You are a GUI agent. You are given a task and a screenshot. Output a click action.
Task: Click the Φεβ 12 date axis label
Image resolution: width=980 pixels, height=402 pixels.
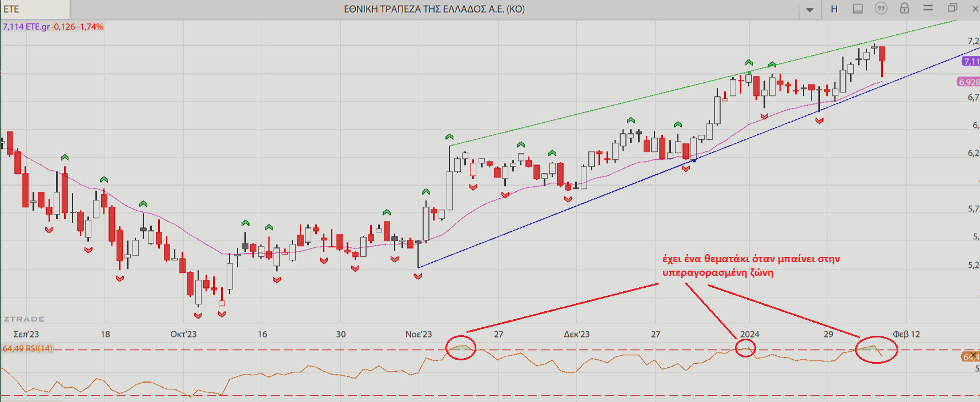(x=906, y=334)
